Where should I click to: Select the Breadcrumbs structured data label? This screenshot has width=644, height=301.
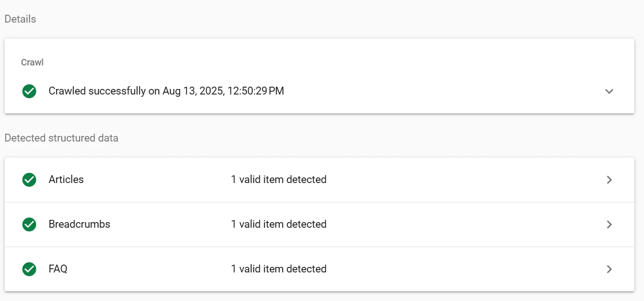[79, 224]
